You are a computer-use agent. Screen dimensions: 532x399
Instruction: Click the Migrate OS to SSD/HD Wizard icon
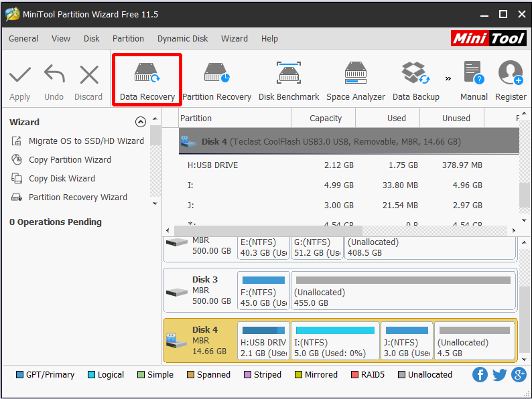tap(16, 141)
